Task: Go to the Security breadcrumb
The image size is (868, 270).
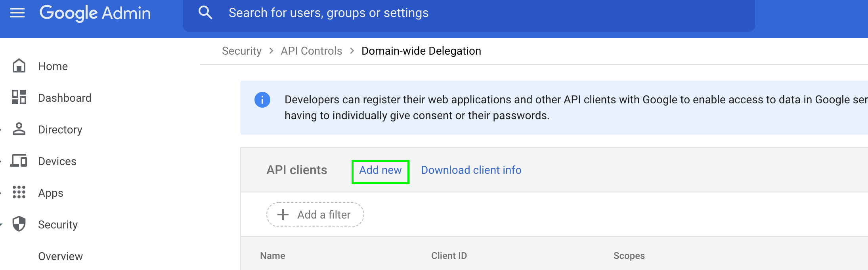Action: point(242,51)
